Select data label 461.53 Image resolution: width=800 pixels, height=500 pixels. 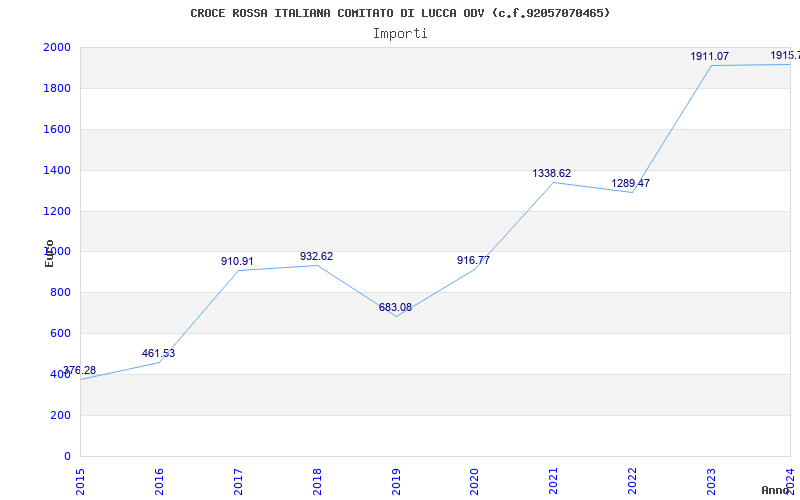[158, 353]
